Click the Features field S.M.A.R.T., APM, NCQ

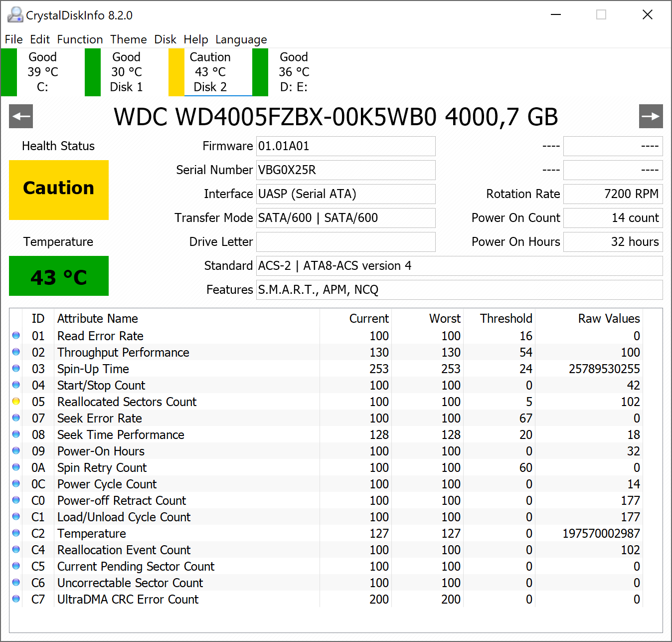click(460, 290)
